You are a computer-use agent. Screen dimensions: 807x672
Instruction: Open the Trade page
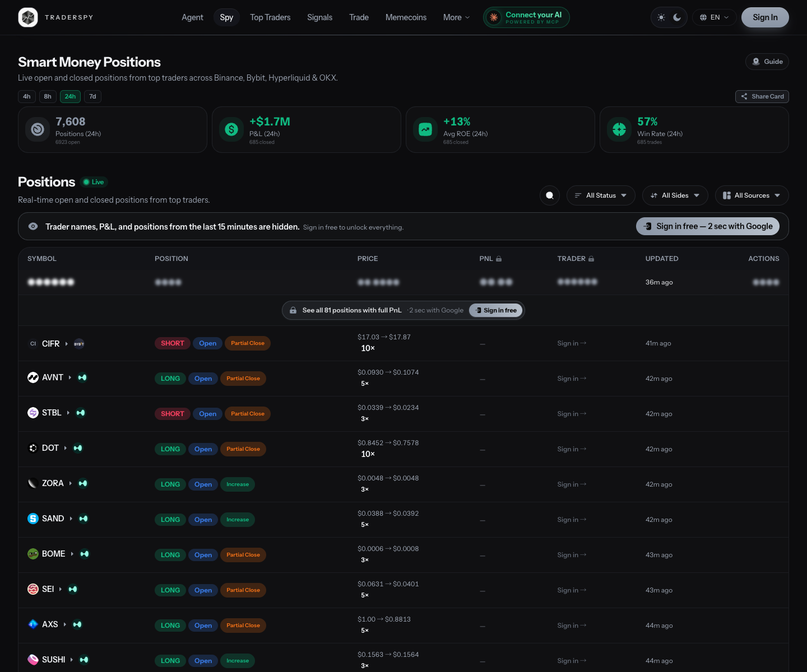click(x=359, y=17)
